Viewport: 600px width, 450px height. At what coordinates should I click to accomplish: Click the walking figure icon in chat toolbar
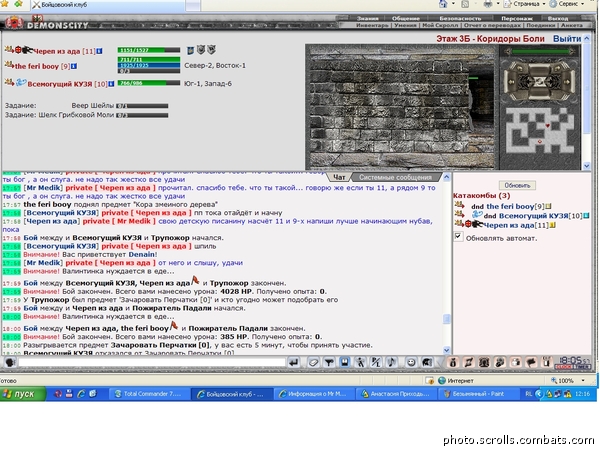click(x=360, y=362)
